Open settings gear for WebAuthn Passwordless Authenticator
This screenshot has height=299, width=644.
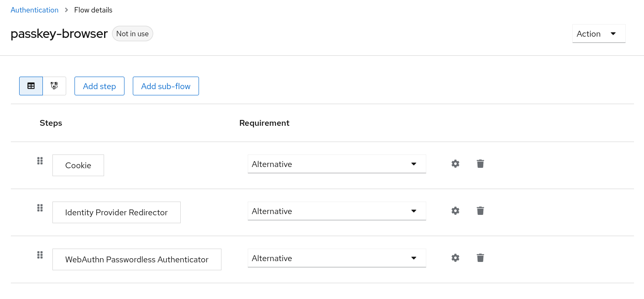pos(455,258)
